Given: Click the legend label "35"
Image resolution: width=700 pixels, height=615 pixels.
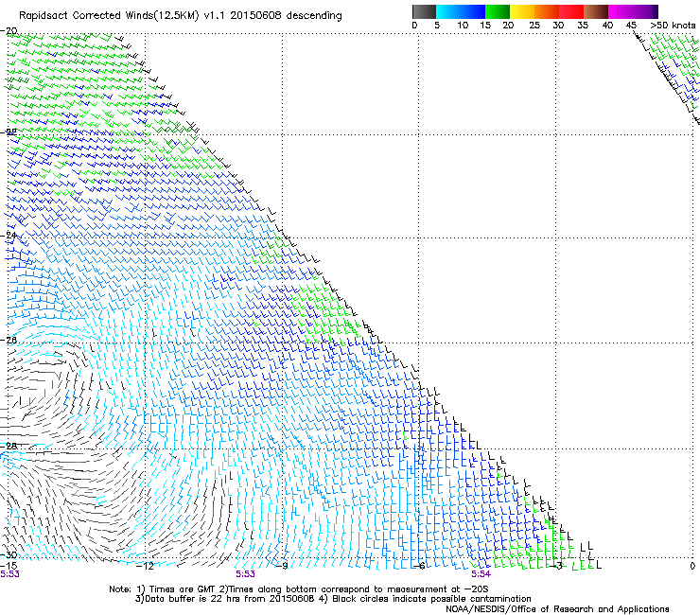Looking at the screenshot, I should click(x=583, y=26).
